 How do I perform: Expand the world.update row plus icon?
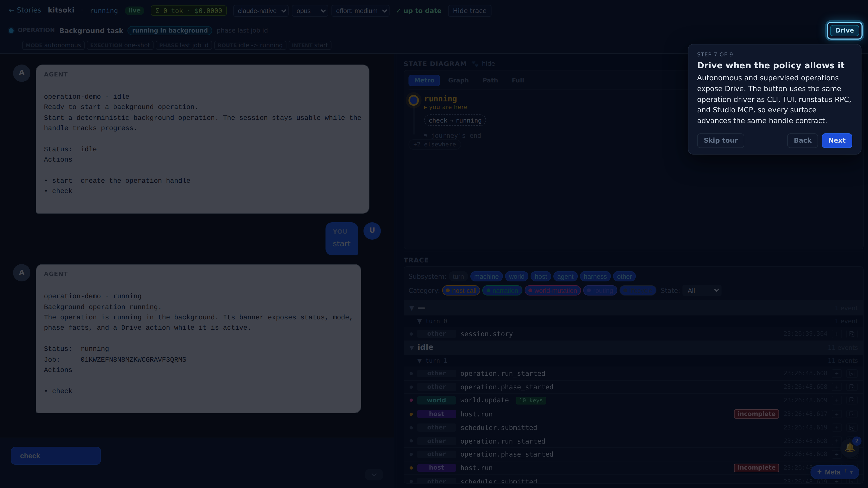point(837,400)
